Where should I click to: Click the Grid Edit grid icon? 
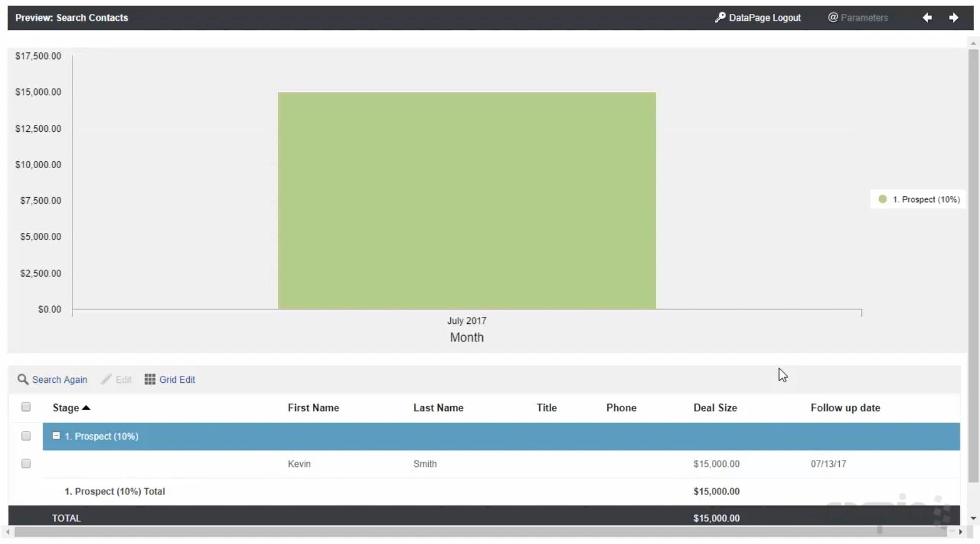click(150, 379)
